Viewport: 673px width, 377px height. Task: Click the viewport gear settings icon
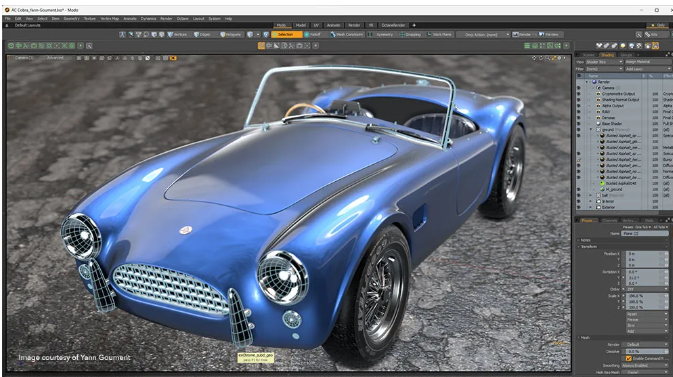(559, 58)
